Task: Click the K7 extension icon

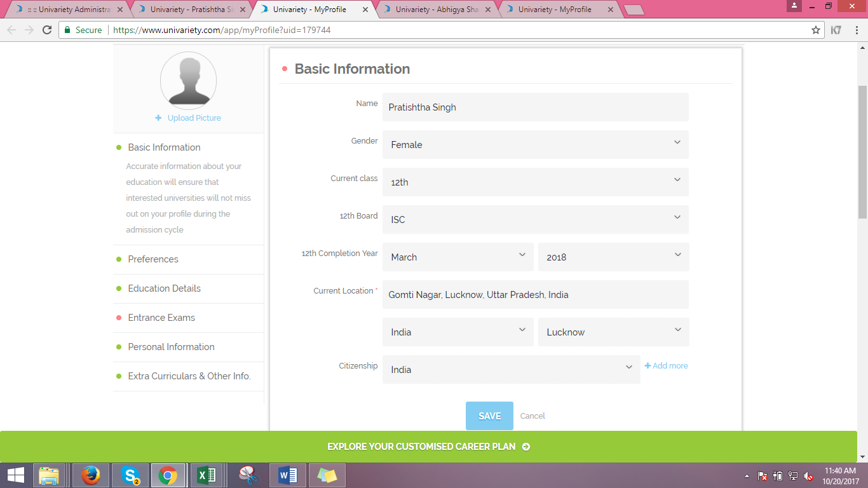Action: (836, 30)
